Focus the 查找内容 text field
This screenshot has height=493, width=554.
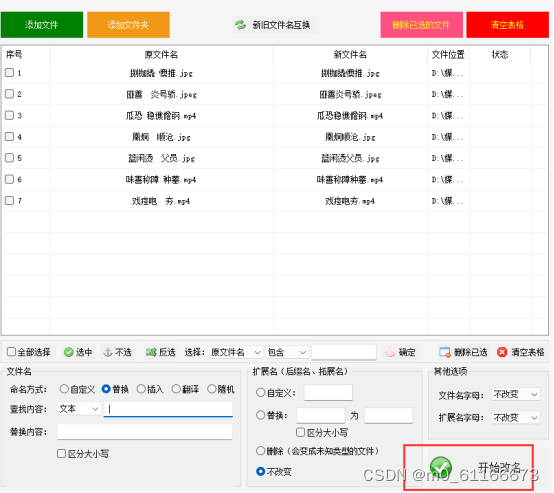(x=168, y=409)
